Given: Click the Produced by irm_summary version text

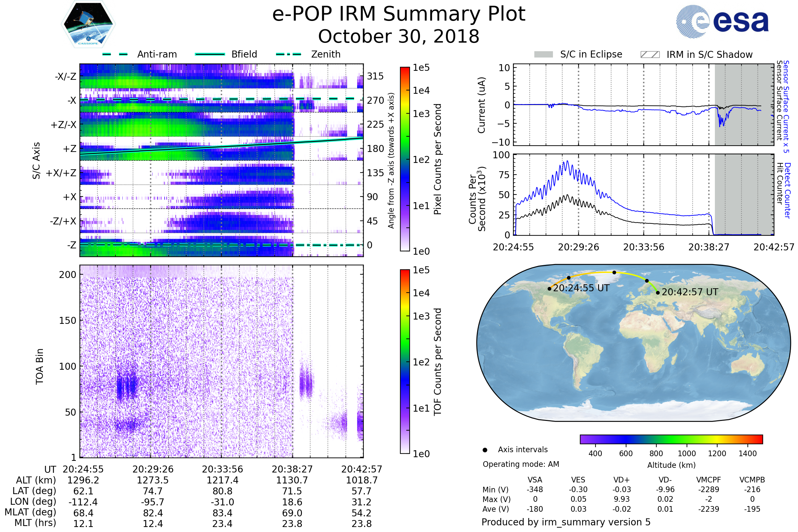Looking at the screenshot, I should (x=566, y=522).
